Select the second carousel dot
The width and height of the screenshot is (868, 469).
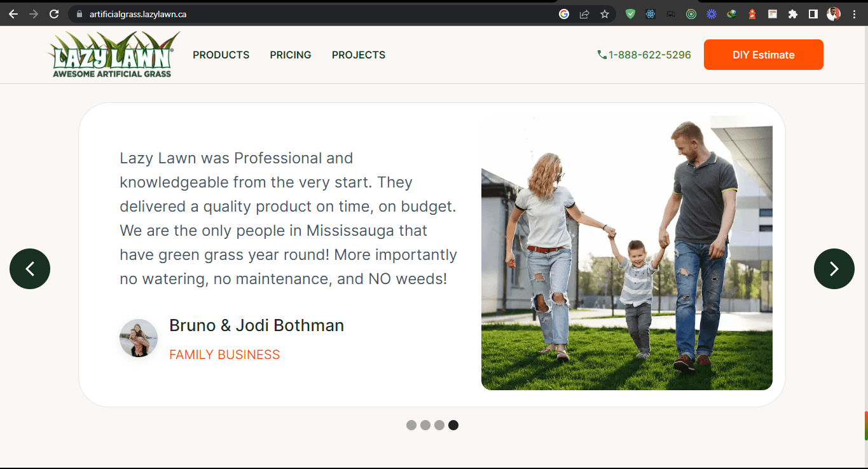425,425
